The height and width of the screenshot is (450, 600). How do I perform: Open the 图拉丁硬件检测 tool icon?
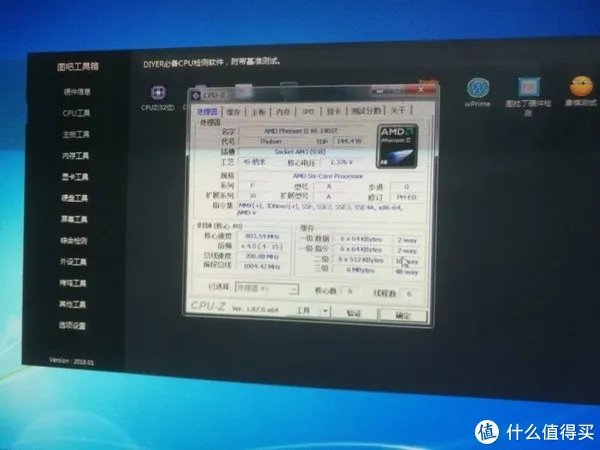529,87
